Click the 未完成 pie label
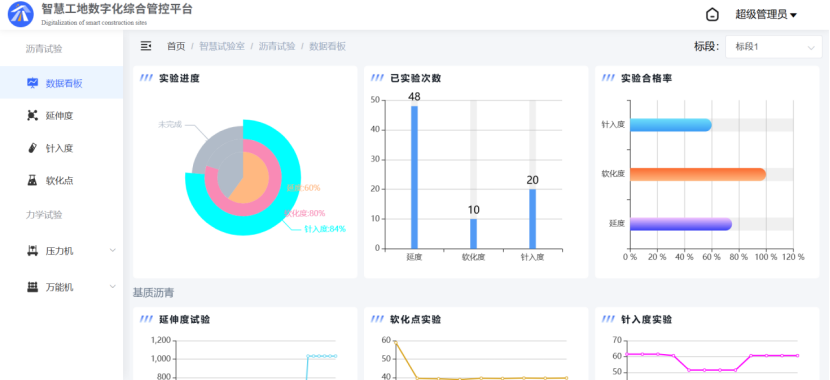830x380 pixels. click(170, 124)
